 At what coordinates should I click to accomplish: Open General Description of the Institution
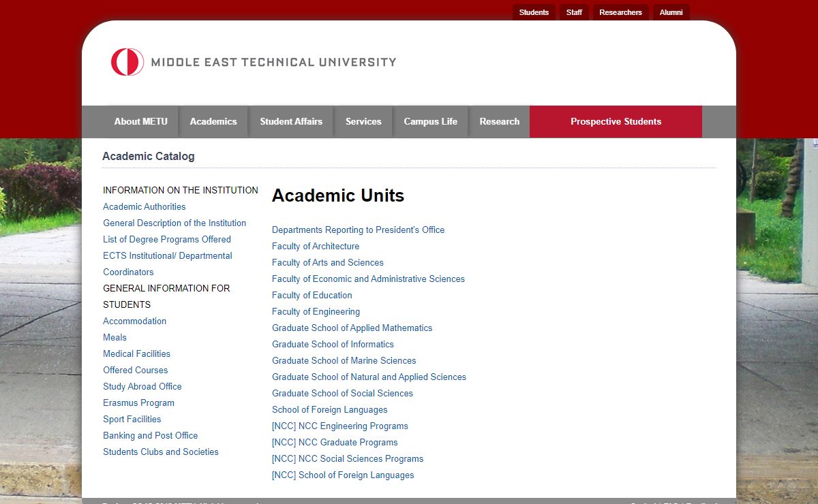(175, 223)
